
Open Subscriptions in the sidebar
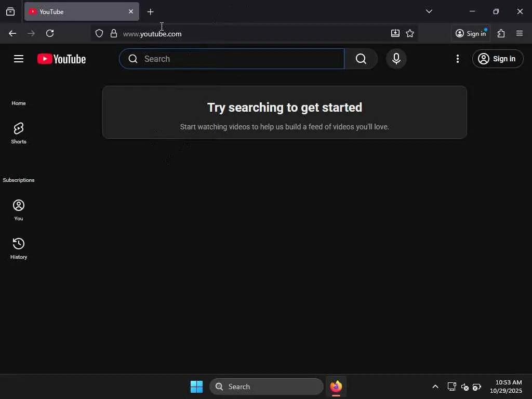[x=19, y=180]
